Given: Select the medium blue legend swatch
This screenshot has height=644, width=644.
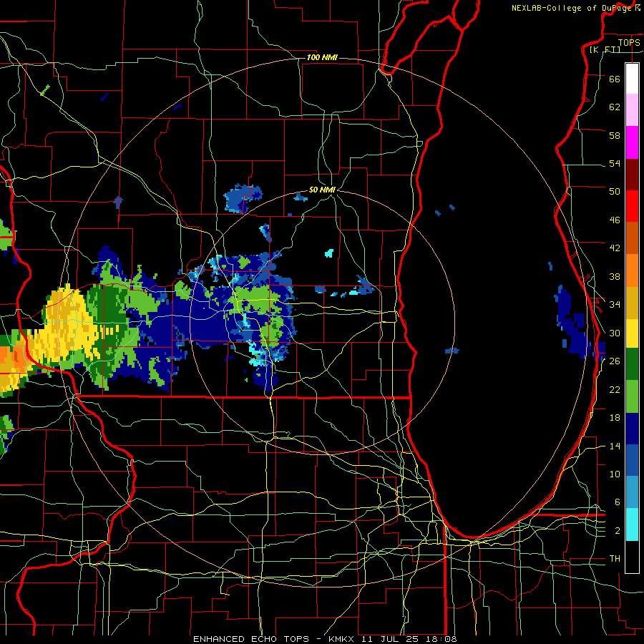Looking at the screenshot, I should point(632,461).
